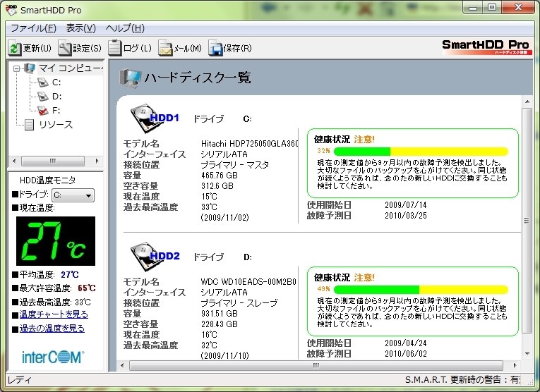Image resolution: width=540 pixels, height=392 pixels.
Task: Open the ヘルプ(H) menu
Action: point(125,28)
